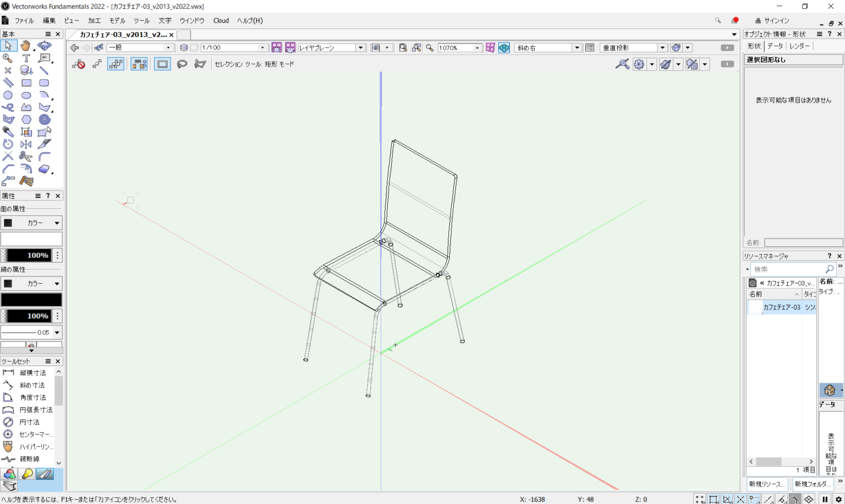Select the Lasso selection mode
This screenshot has height=504, width=845.
click(x=182, y=64)
